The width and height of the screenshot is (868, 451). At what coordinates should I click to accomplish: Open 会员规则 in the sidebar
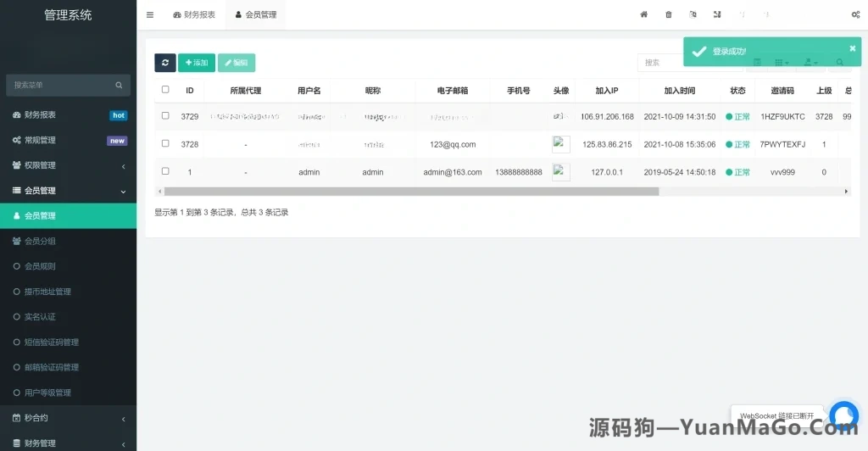click(x=68, y=266)
